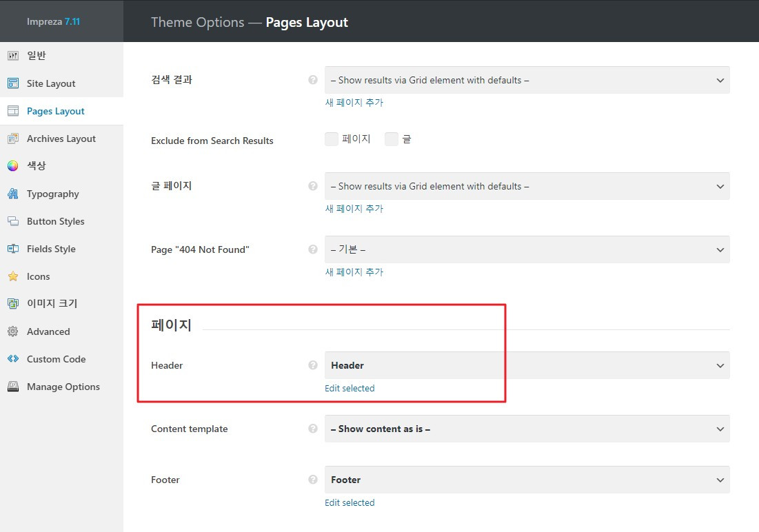Open the 일반 settings section
This screenshot has height=532, width=759.
click(61, 56)
